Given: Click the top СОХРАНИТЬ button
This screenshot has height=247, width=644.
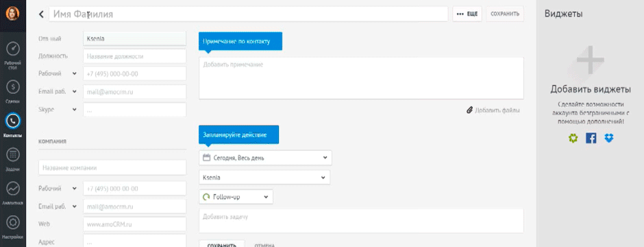Looking at the screenshot, I should pyautogui.click(x=505, y=14).
